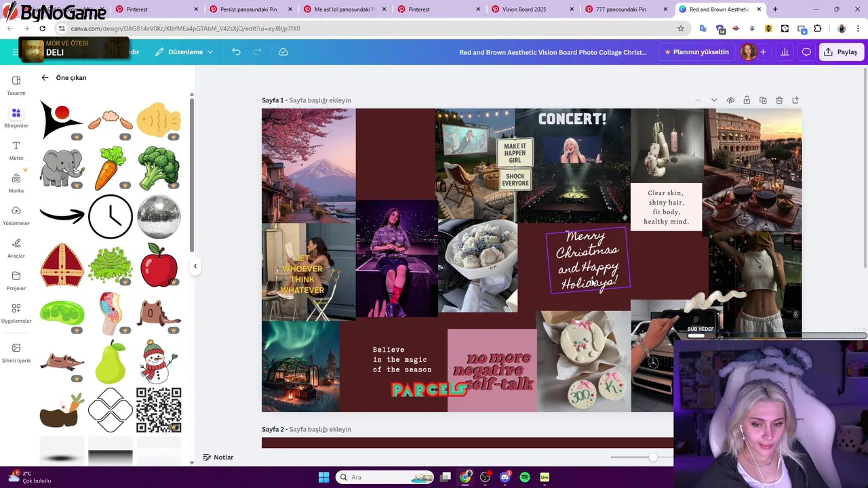Open the Yüklemeler (Uploads) sidebar panel

tap(16, 215)
